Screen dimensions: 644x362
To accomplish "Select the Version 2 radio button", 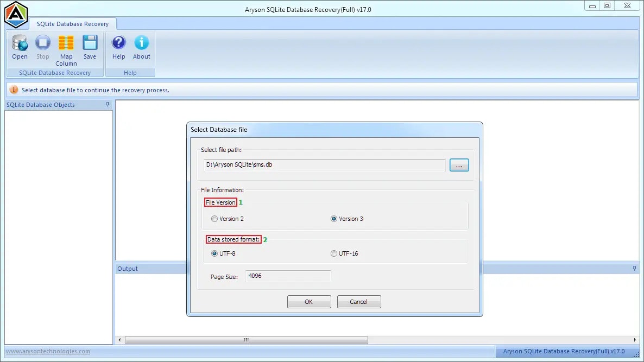I will pyautogui.click(x=214, y=219).
